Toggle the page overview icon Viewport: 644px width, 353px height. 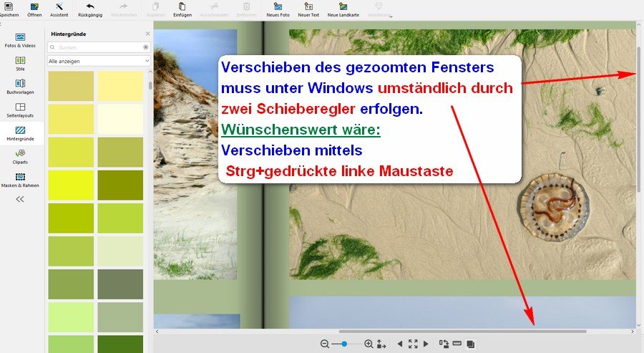click(x=471, y=344)
